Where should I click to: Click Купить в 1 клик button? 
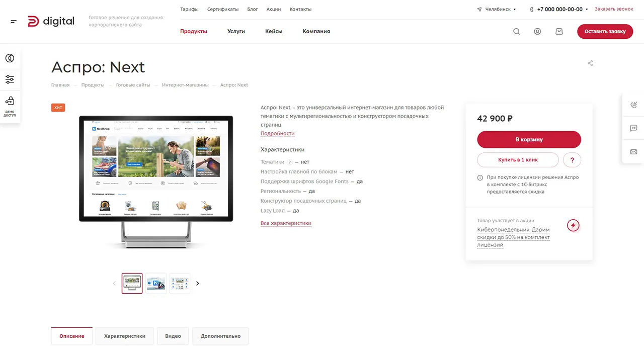click(x=518, y=160)
